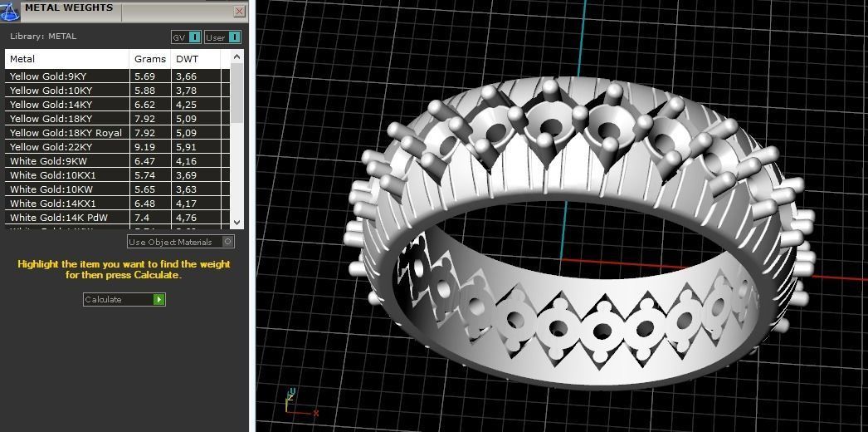Click the 5.65 grams value
The width and height of the screenshot is (868, 432).
(x=144, y=189)
